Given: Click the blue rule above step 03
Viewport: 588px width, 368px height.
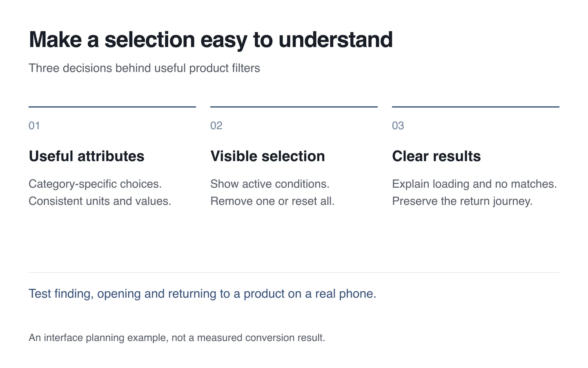Looking at the screenshot, I should [476, 107].
